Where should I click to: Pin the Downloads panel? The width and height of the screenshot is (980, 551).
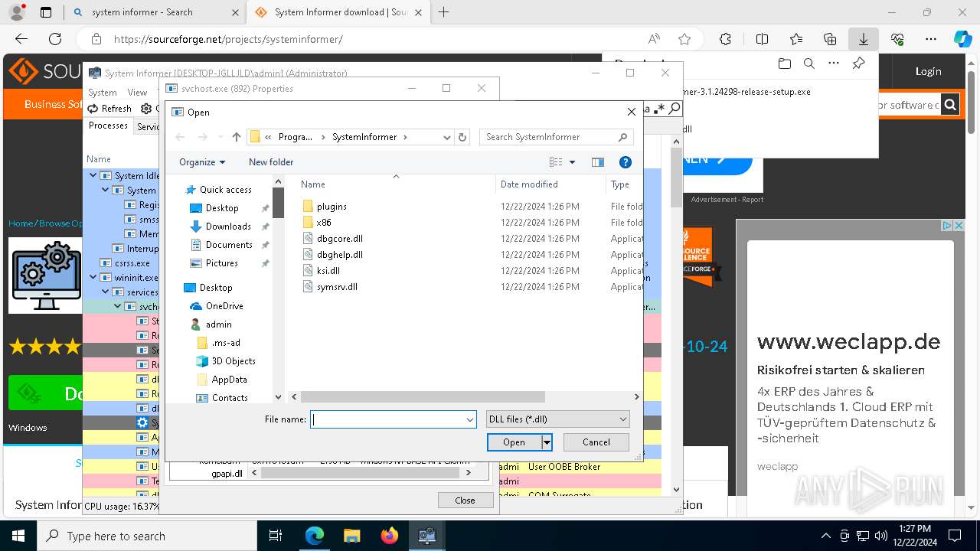click(x=858, y=64)
